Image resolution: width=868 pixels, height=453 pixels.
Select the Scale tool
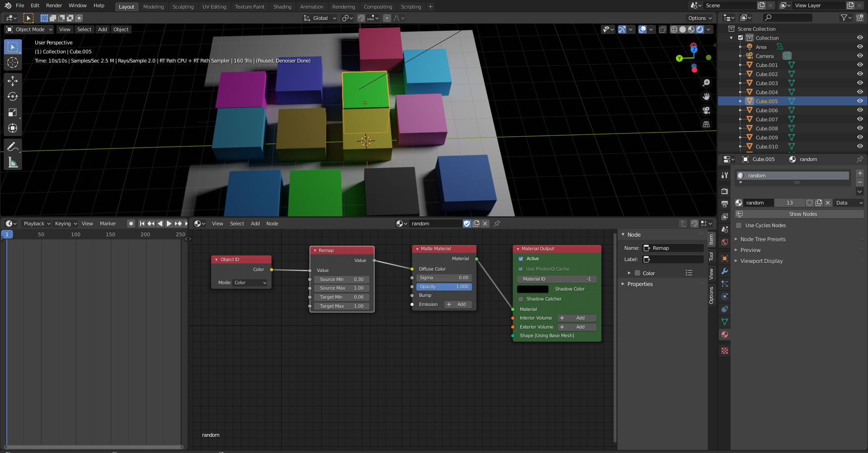[13, 113]
